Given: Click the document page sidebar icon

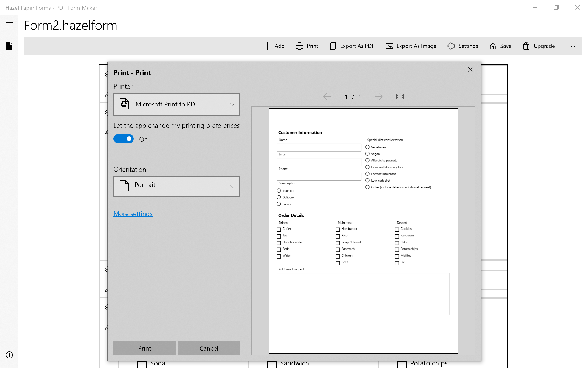Looking at the screenshot, I should coord(9,46).
